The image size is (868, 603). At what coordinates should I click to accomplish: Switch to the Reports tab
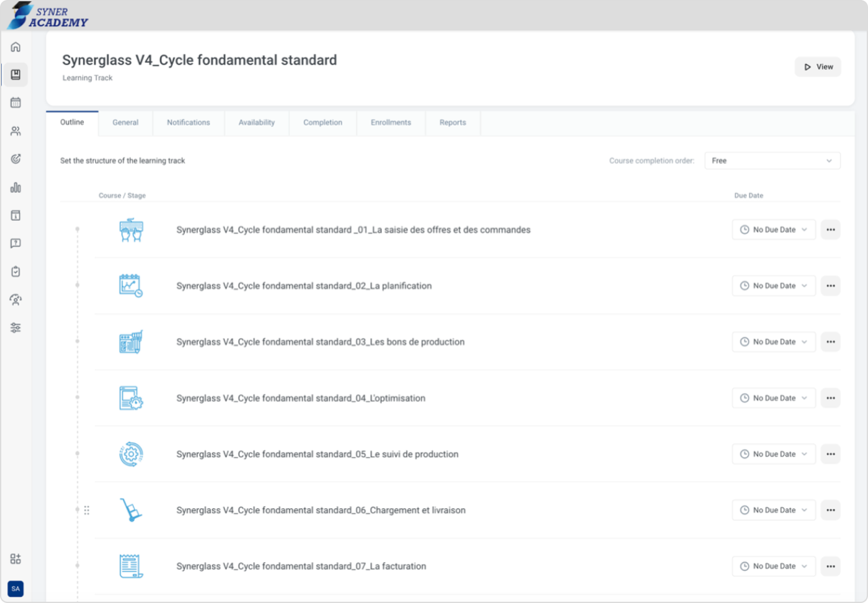(x=453, y=123)
